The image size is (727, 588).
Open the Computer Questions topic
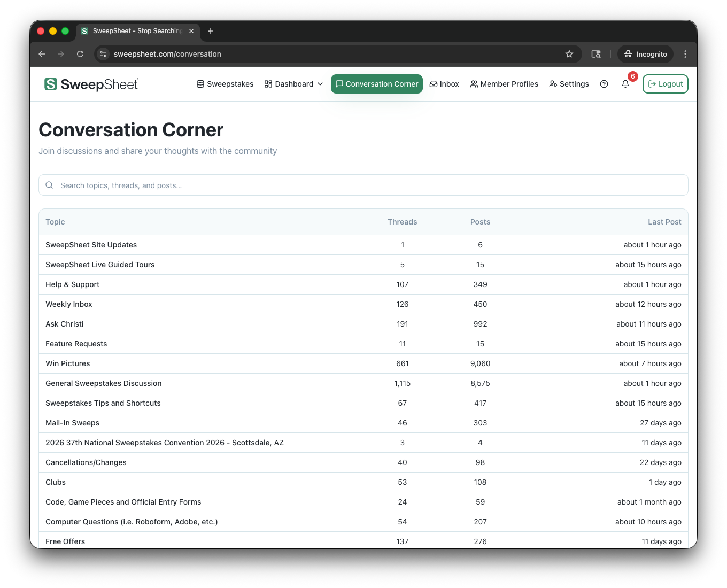[x=132, y=522]
